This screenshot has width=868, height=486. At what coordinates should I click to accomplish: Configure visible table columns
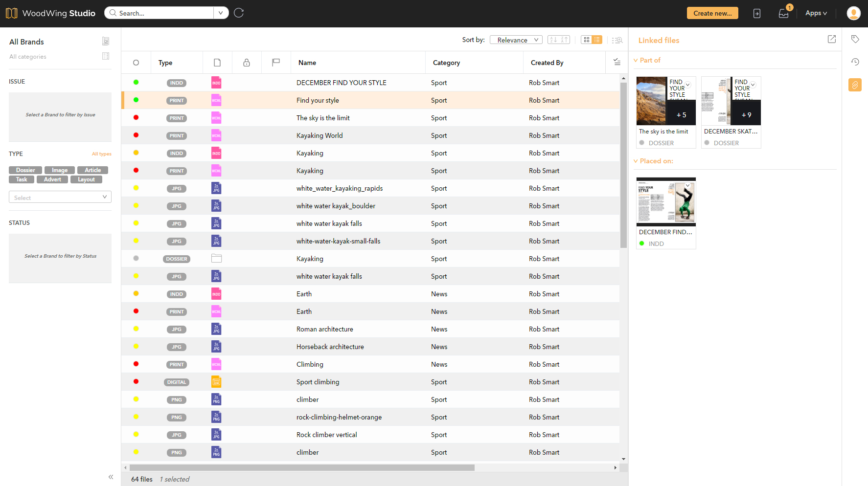[617, 62]
